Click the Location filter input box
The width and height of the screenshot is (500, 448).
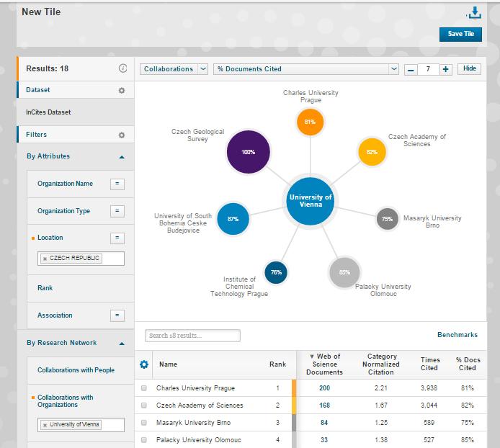(81, 259)
